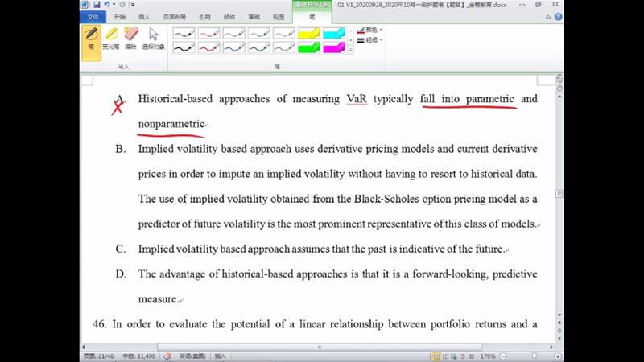Open the Undo history dropdown arrow
The width and height of the screenshot is (644, 362).
[x=114, y=5]
